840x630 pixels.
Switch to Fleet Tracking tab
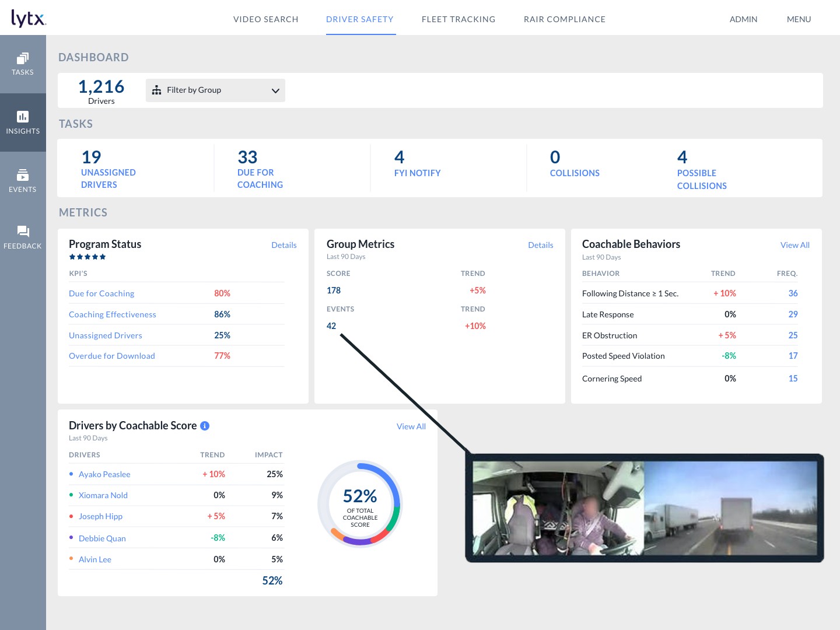point(459,19)
